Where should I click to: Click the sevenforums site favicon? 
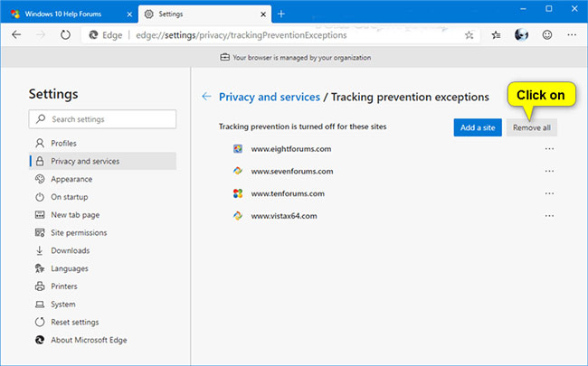pos(238,171)
